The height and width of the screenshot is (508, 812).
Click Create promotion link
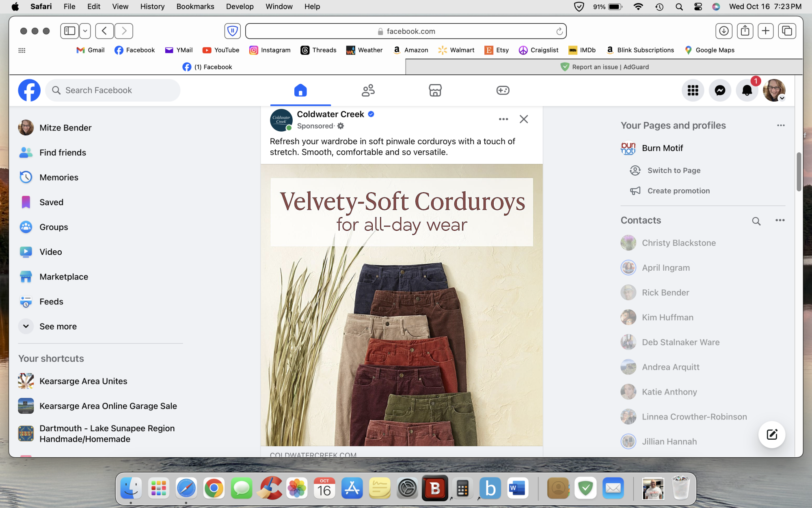pos(678,190)
